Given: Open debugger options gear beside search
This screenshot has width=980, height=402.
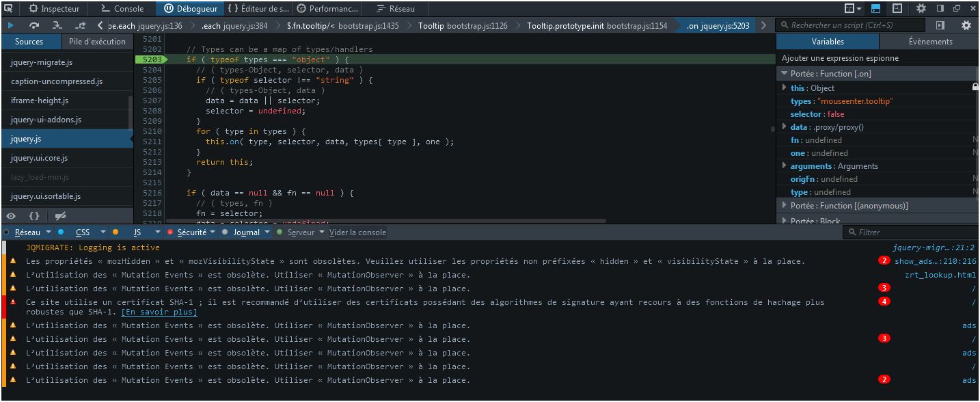Looking at the screenshot, I should click(x=966, y=25).
